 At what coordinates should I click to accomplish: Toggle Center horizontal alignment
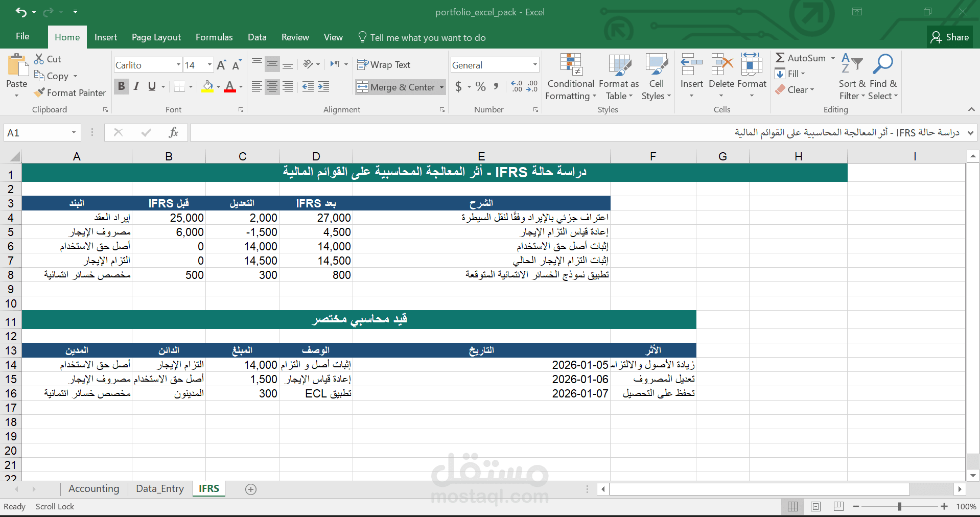(x=272, y=87)
